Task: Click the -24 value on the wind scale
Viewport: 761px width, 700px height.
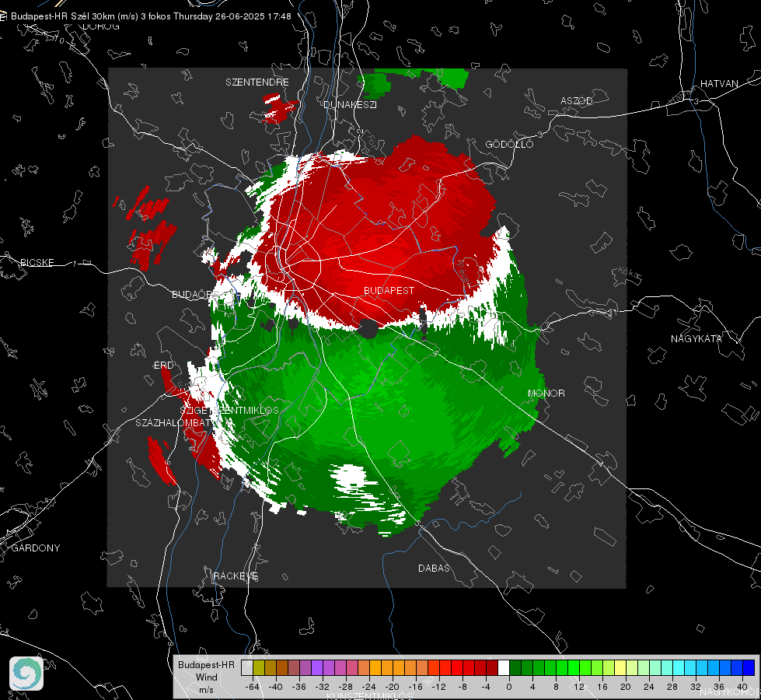Action: coord(369,687)
